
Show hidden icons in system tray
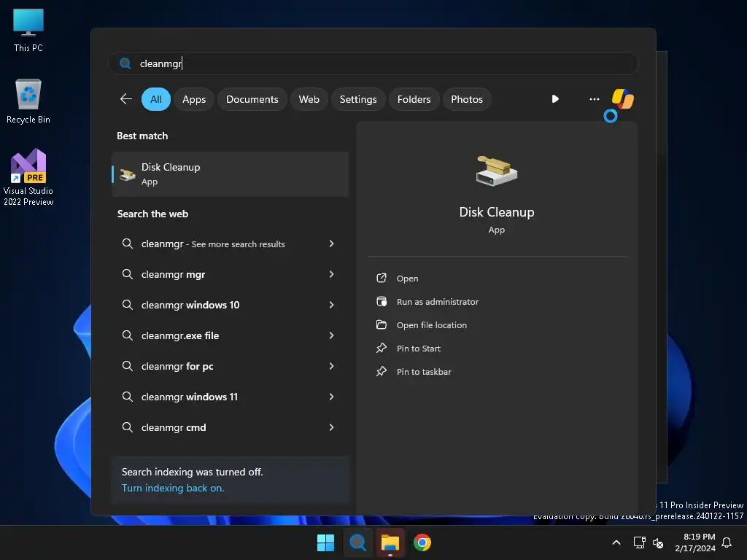616,542
